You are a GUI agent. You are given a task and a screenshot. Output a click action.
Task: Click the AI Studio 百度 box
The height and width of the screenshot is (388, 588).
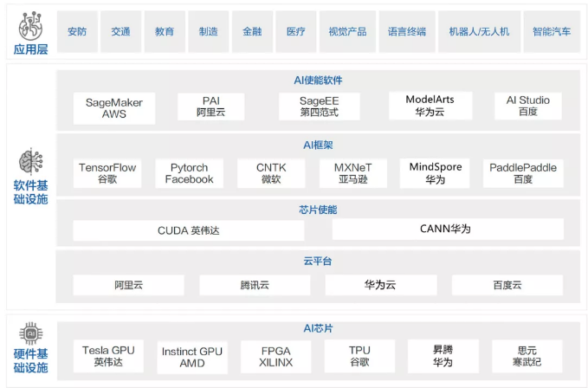[x=528, y=106]
